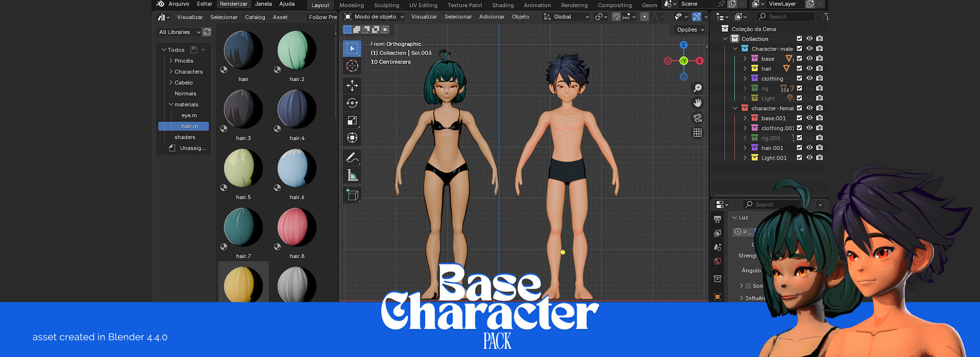The height and width of the screenshot is (357, 980).
Task: Select the set-selection mode icon
Action: click(x=347, y=30)
